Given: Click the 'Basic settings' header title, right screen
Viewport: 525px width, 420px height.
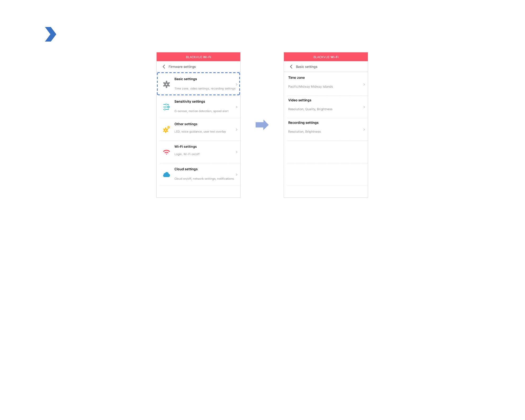Looking at the screenshot, I should pos(306,67).
